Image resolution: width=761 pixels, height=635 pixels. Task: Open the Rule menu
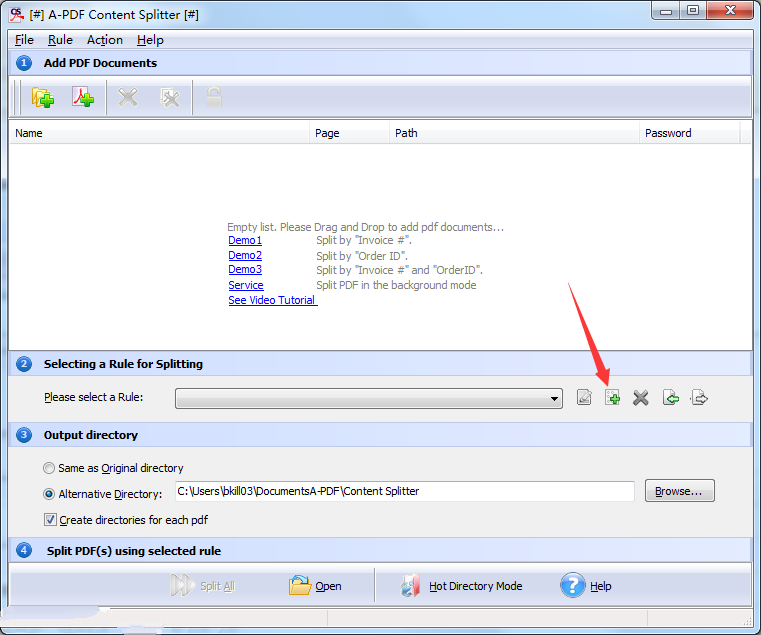click(60, 40)
